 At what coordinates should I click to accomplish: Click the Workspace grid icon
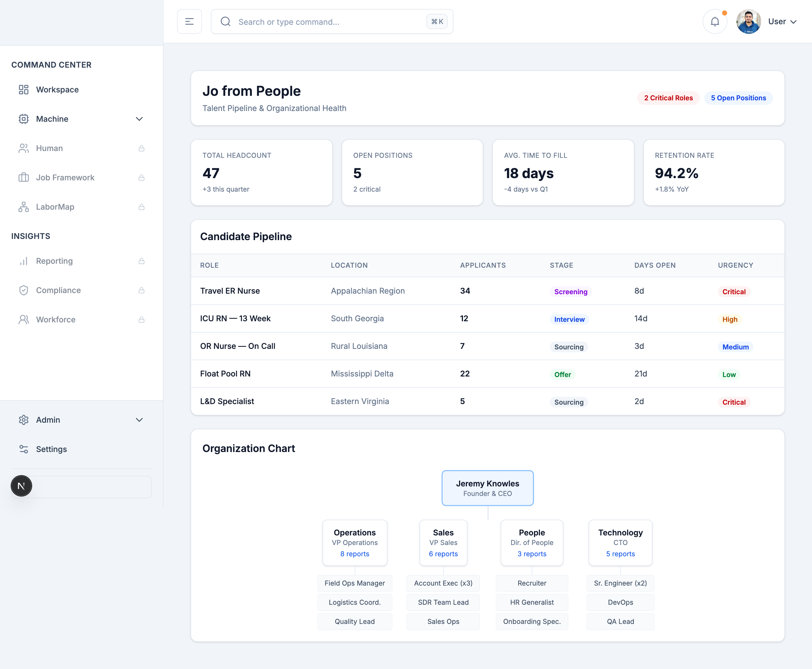[23, 89]
